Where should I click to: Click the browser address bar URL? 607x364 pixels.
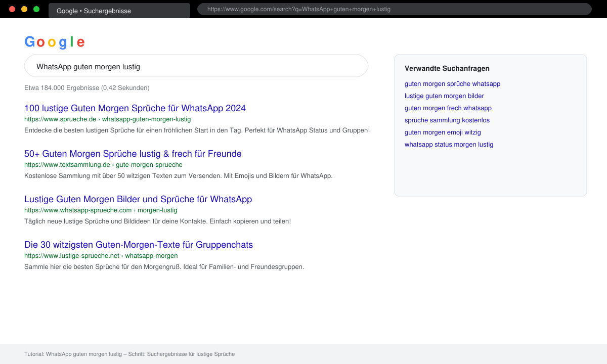[395, 9]
